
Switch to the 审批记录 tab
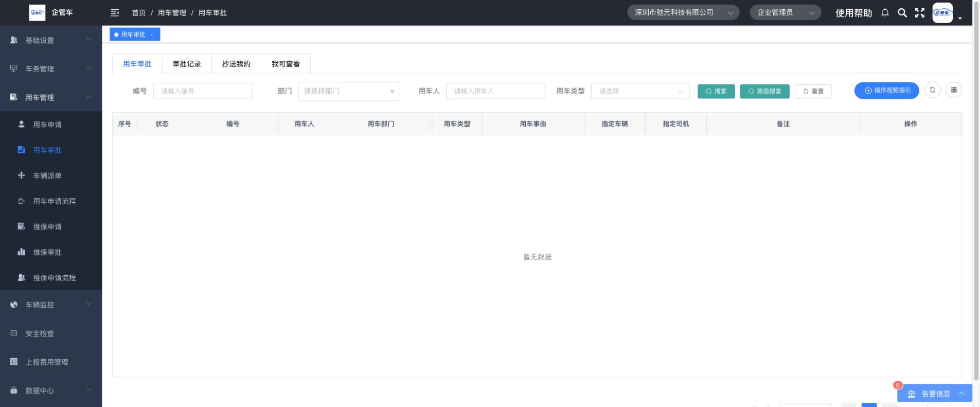click(x=187, y=64)
